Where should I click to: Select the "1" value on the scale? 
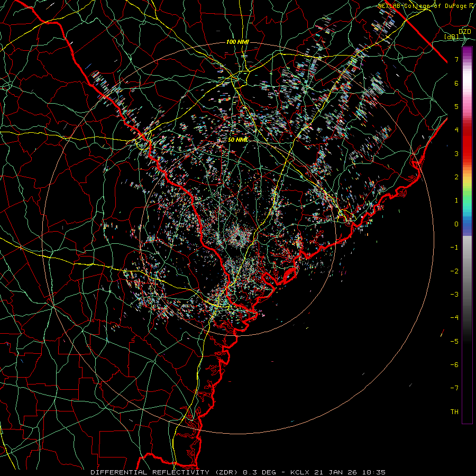click(x=456, y=200)
